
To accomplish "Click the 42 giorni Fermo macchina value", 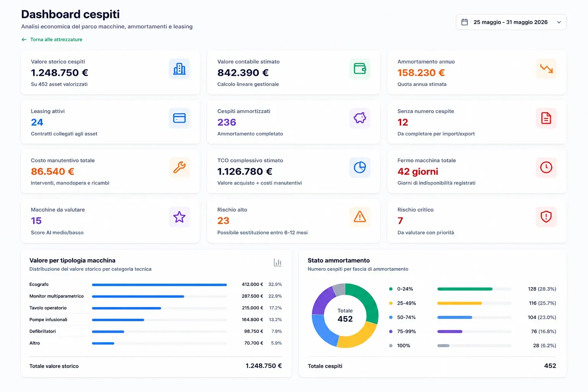I will (418, 171).
